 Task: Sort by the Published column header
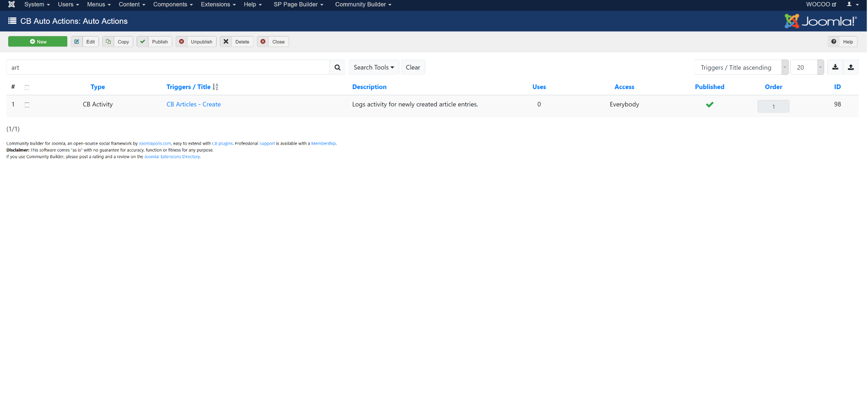pyautogui.click(x=710, y=87)
